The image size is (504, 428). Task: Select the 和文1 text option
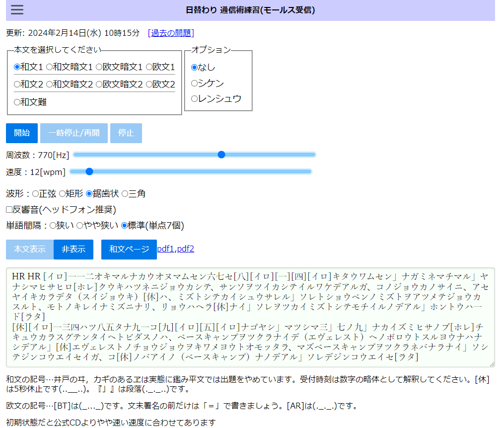[x=17, y=67]
